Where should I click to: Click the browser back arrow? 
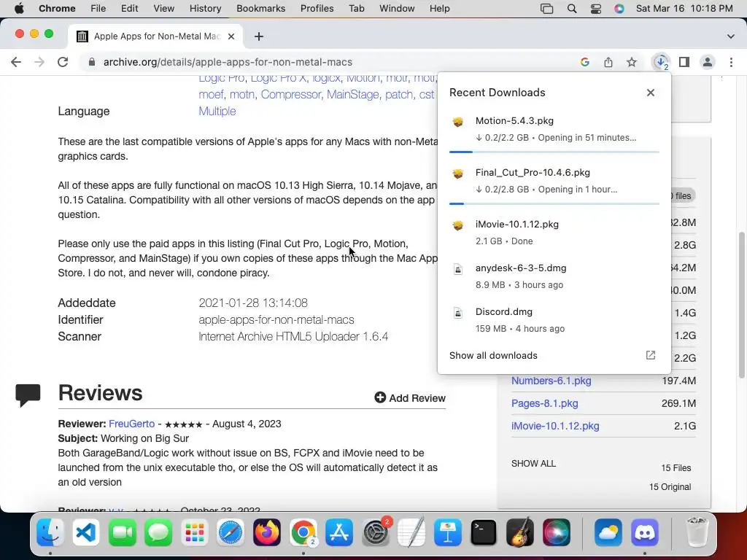[16, 62]
